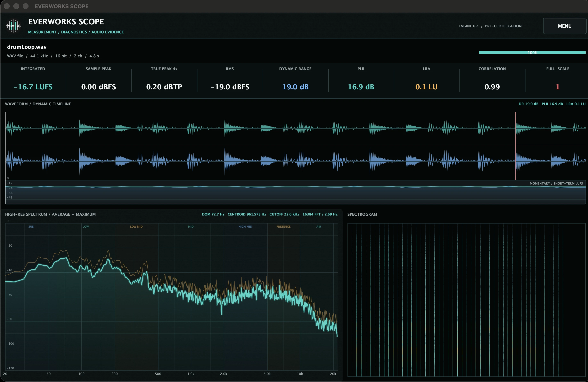Click the macOS minimize window button
This screenshot has height=382, width=588.
click(16, 6)
